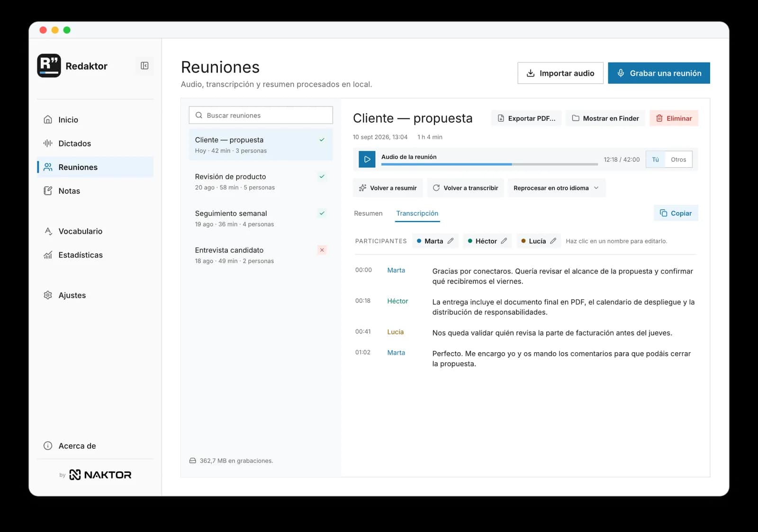
Task: Click the Dictados waveform icon
Action: (x=48, y=143)
